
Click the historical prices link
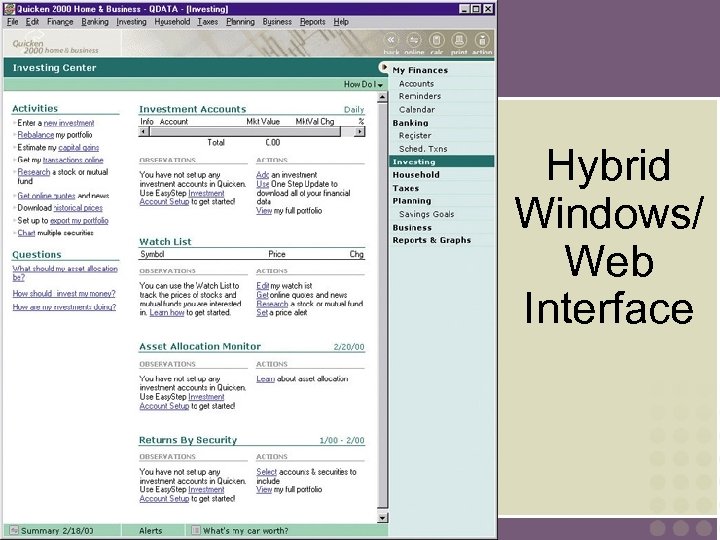pos(78,208)
